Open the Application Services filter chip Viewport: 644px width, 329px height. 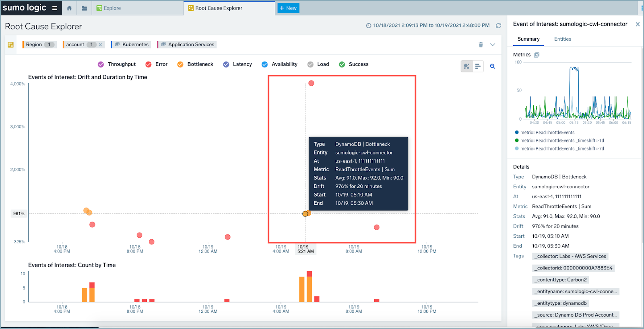pos(187,45)
